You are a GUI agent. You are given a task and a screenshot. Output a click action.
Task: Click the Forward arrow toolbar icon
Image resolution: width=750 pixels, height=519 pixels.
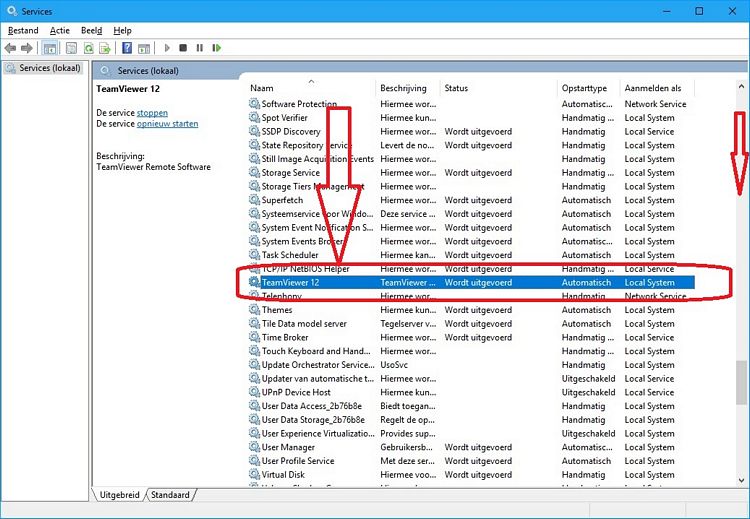coord(27,48)
